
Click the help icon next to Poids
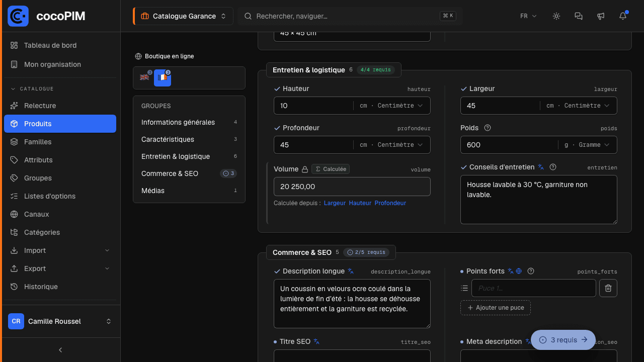pyautogui.click(x=487, y=128)
